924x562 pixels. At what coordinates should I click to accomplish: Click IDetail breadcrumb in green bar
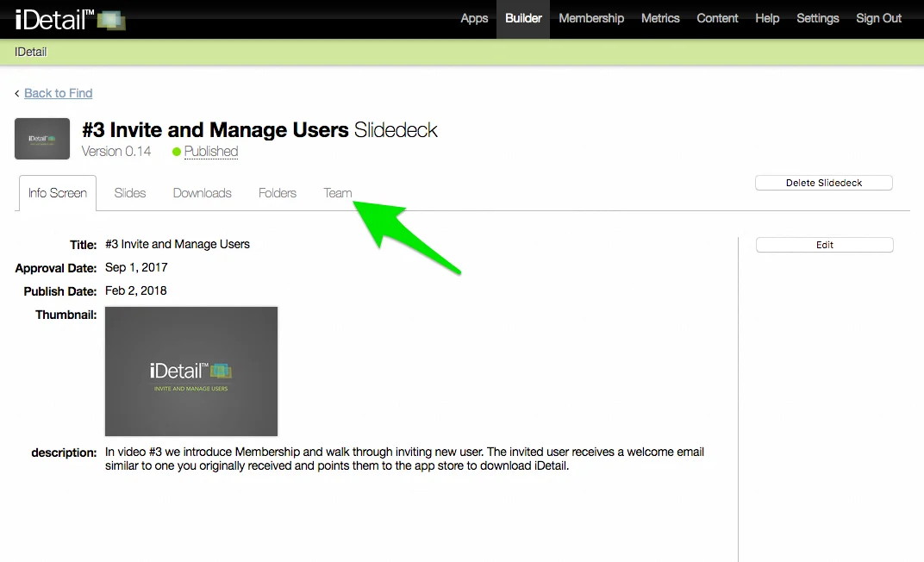[x=31, y=52]
